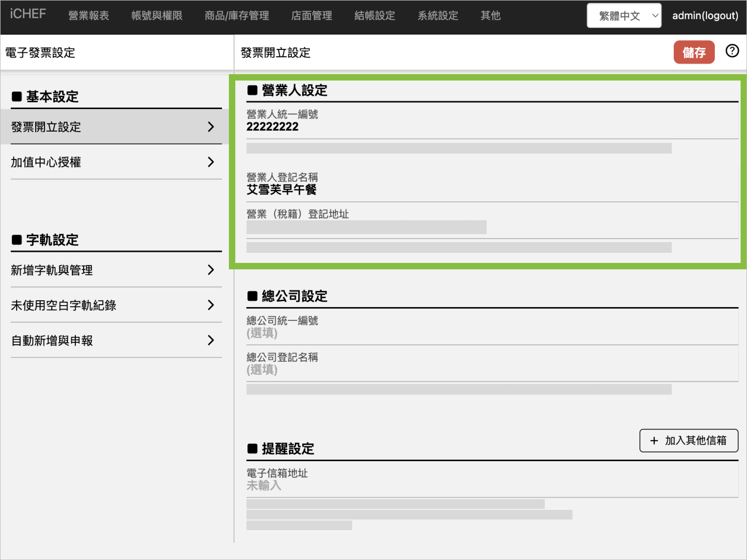Click chevron arrow beside 發票開立設定
Viewport: 747px width, 560px height.
point(211,127)
